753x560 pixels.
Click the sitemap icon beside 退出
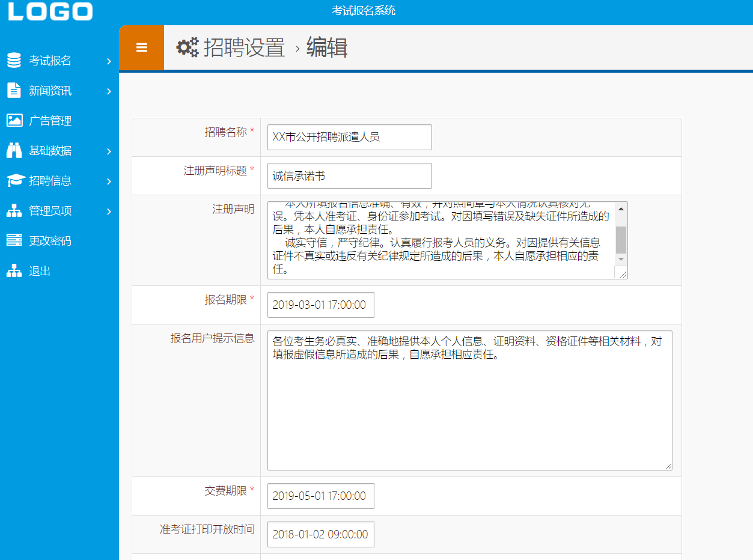(14, 271)
